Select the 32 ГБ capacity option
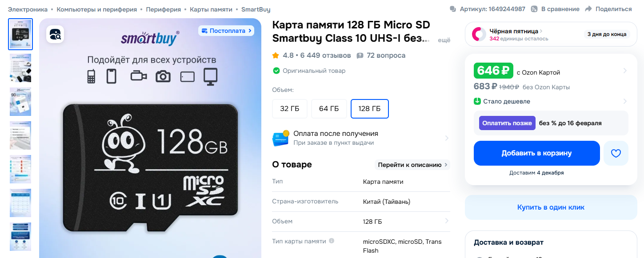Image resolution: width=644 pixels, height=258 pixels. tap(290, 109)
